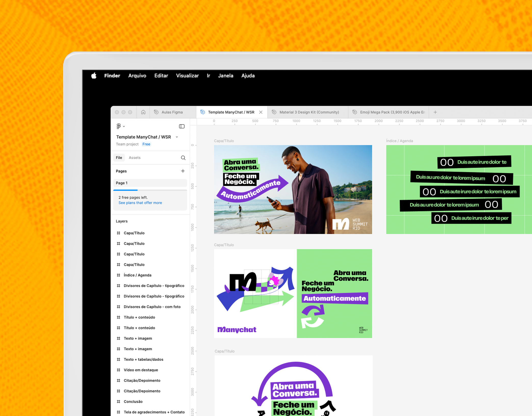Search layers with magnifier icon

[x=183, y=158]
